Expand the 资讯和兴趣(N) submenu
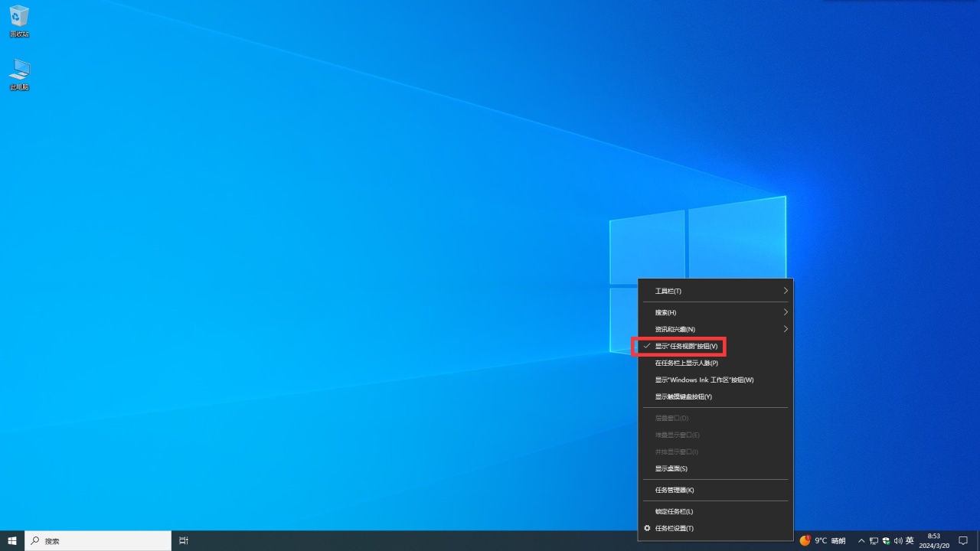Viewport: 980px width, 551px height. [716, 329]
